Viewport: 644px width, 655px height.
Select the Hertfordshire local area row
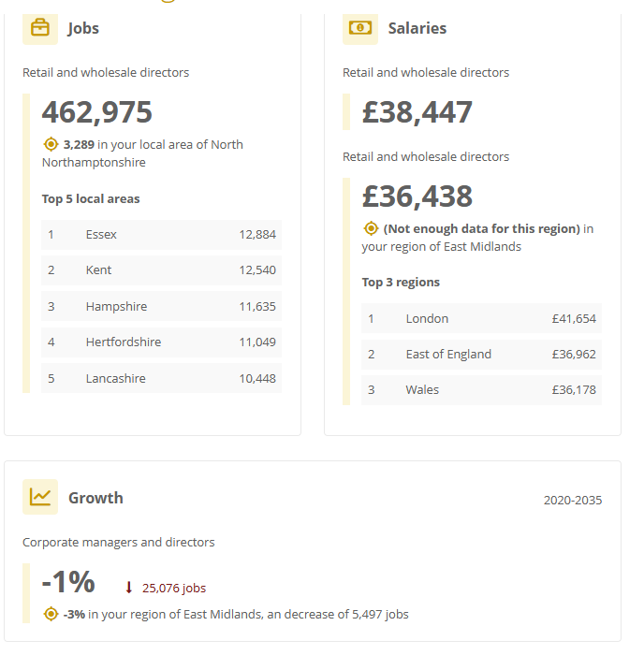(x=161, y=342)
